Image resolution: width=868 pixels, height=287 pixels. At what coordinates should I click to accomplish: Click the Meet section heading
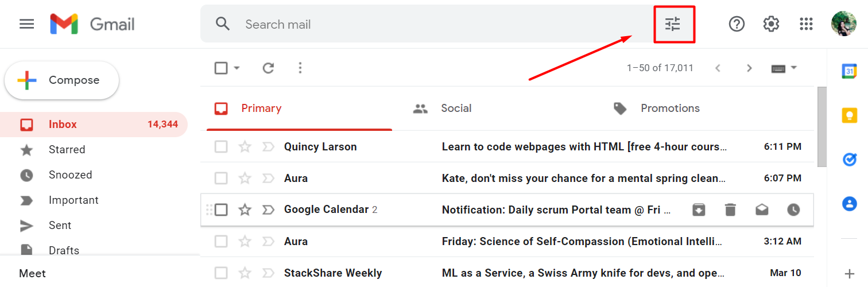[32, 274]
